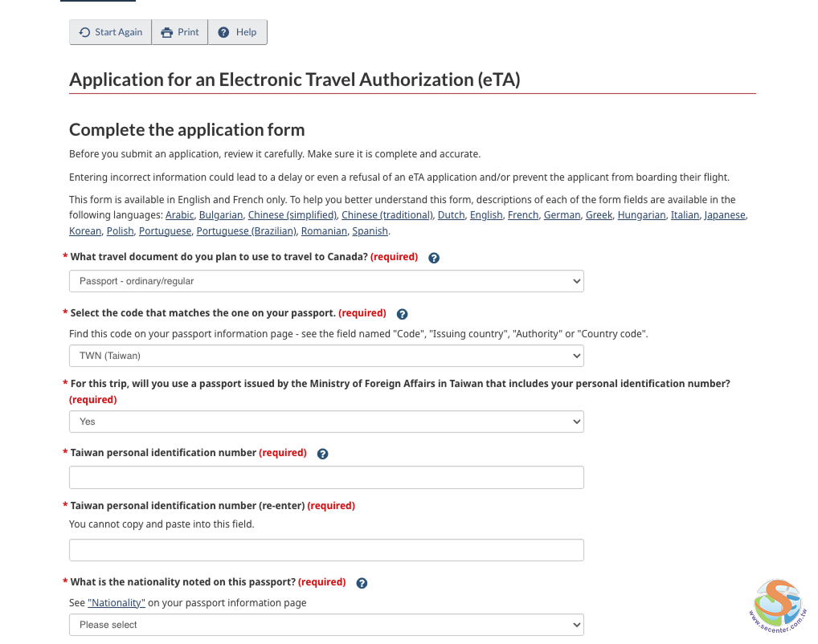Open the Yes dropdown for Taiwan passport

click(326, 422)
